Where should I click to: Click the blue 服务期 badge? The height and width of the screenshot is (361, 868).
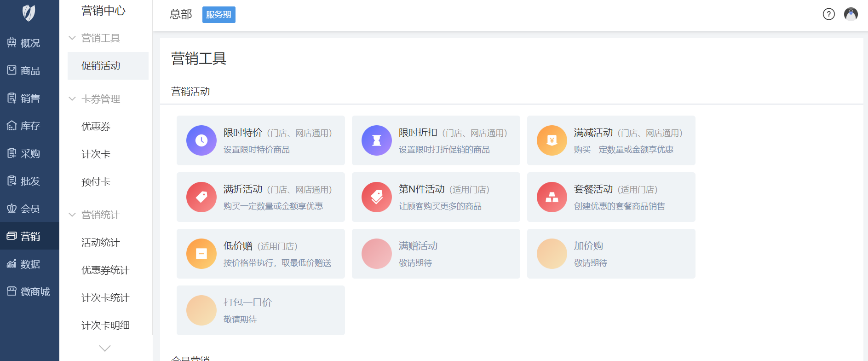click(218, 15)
